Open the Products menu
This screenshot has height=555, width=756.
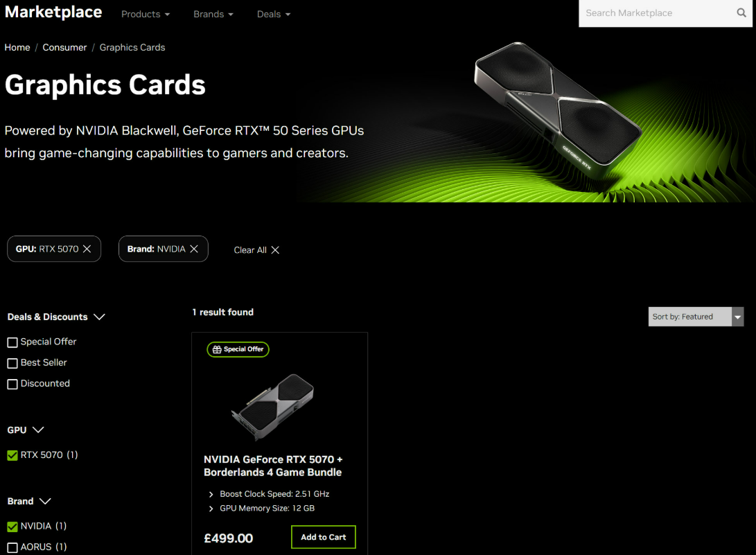[146, 14]
